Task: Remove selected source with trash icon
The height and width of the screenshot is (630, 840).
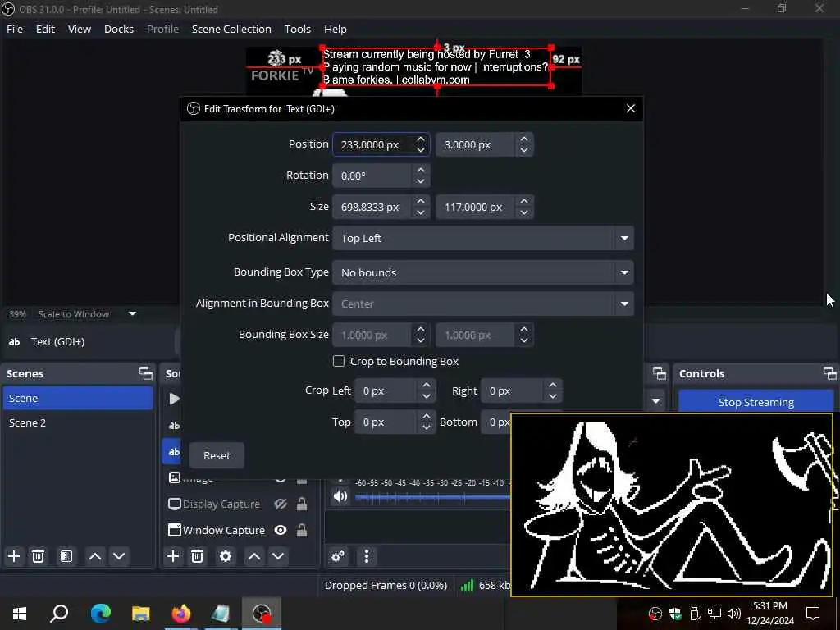Action: point(197,556)
